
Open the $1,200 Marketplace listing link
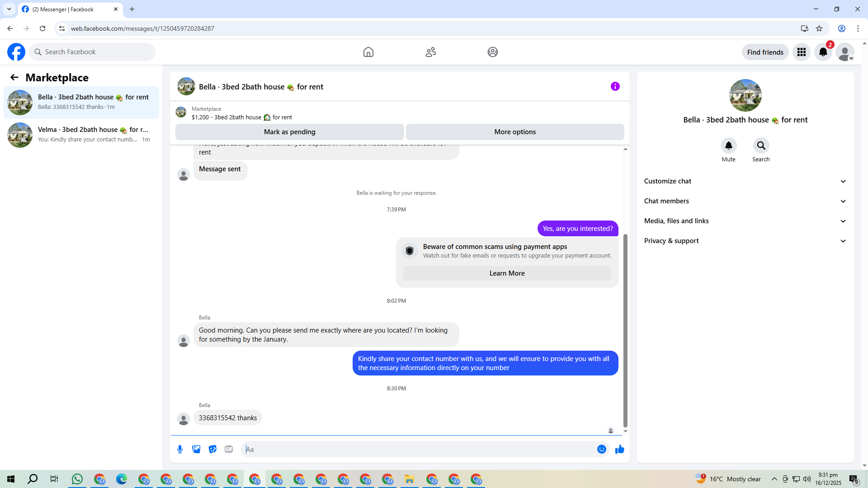[242, 117]
